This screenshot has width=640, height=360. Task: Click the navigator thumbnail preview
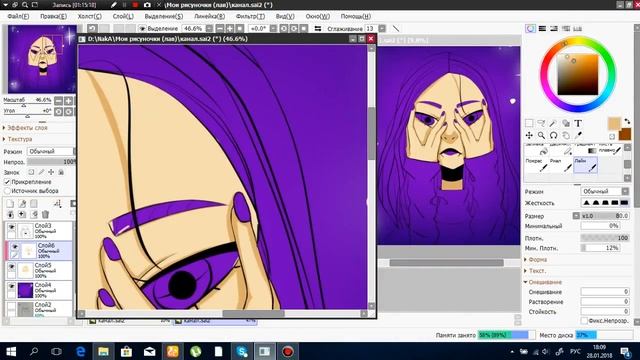(x=42, y=59)
